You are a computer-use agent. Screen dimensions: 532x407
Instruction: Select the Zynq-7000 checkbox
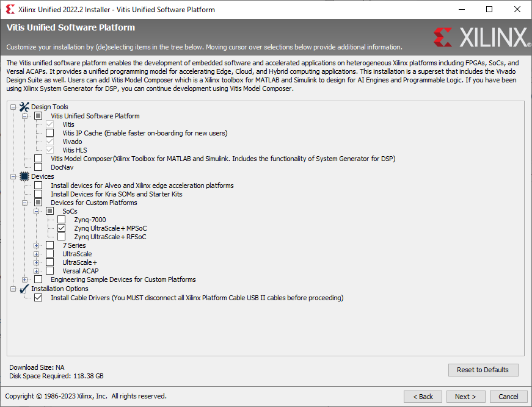coord(62,220)
